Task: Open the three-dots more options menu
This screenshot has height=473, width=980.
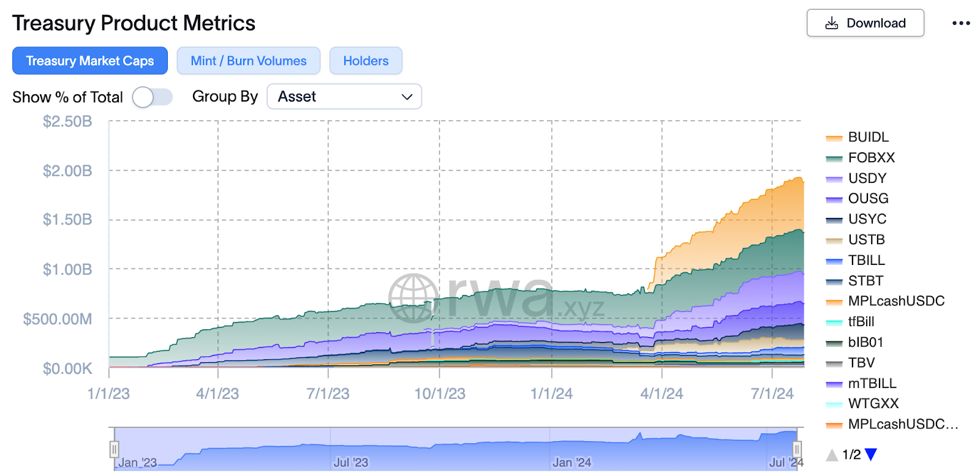Action: pyautogui.click(x=961, y=23)
